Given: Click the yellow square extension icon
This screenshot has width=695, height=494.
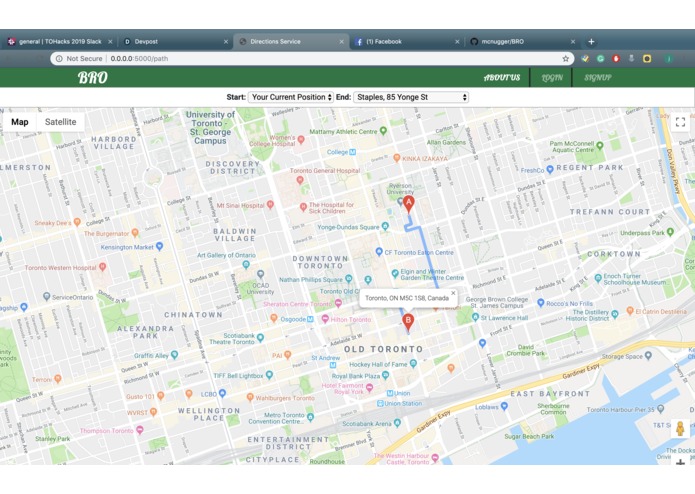Looking at the screenshot, I should point(647,58).
